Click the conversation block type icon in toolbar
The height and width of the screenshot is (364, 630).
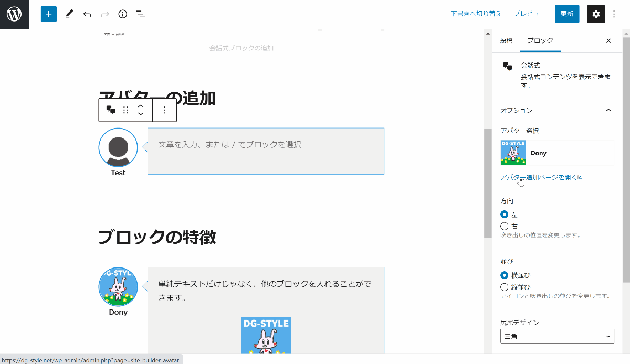click(x=111, y=110)
